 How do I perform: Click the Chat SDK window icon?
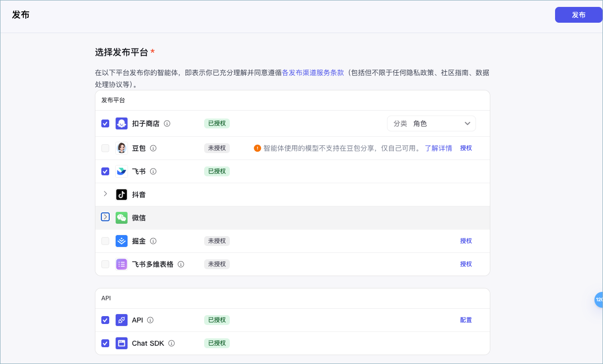(122, 343)
